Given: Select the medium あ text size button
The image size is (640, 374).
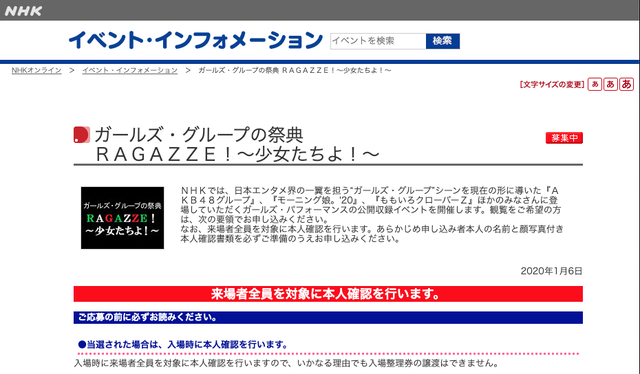Looking at the screenshot, I should 610,84.
